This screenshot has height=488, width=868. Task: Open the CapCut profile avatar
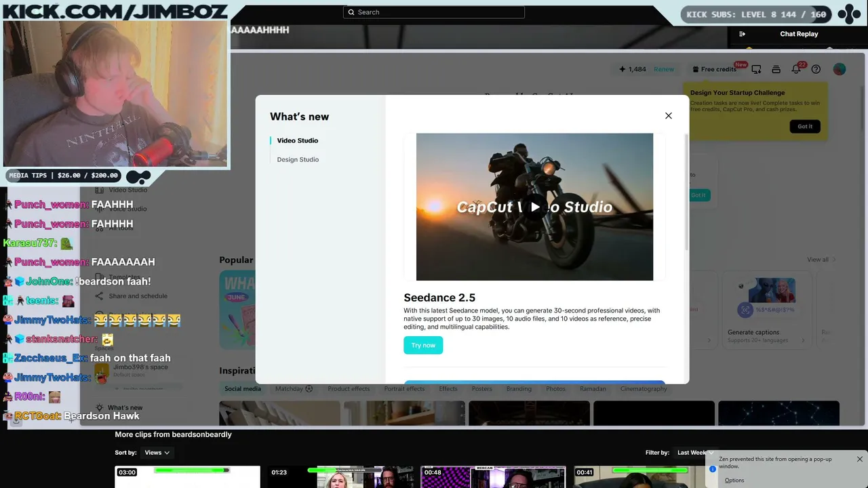[x=840, y=69]
